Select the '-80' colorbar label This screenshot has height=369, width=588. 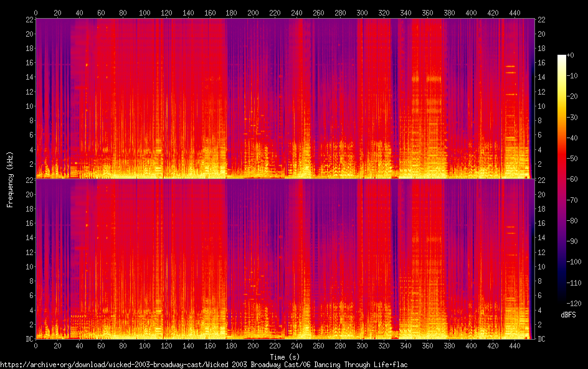tap(572, 221)
